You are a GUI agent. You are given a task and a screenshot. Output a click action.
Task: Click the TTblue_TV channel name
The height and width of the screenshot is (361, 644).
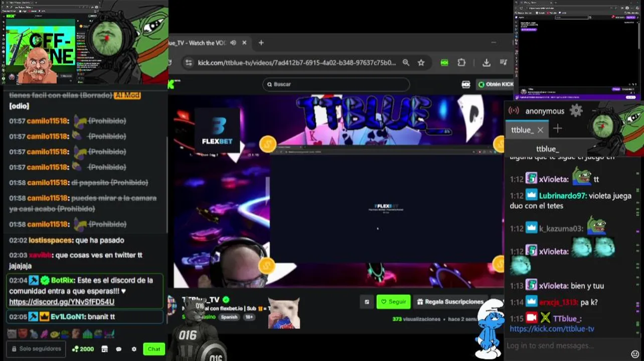tap(201, 299)
